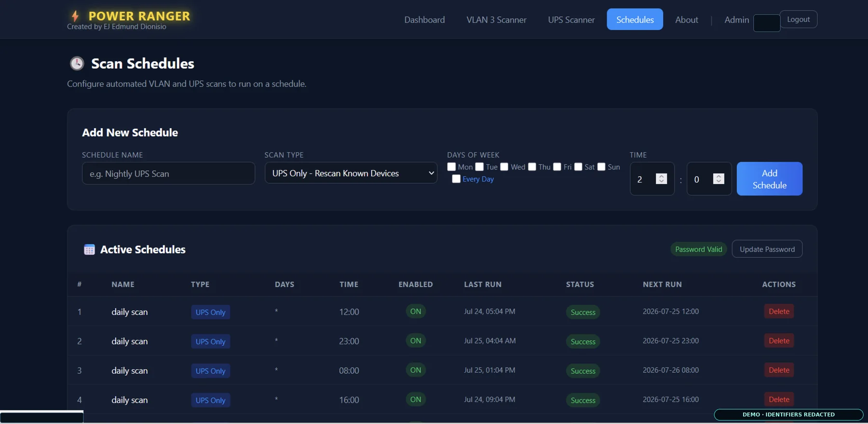868x424 pixels.
Task: Check the Sun checkbox
Action: [601, 166]
